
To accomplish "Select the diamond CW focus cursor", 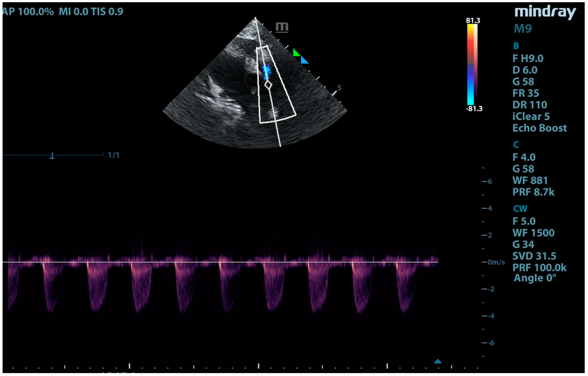I will tap(268, 85).
